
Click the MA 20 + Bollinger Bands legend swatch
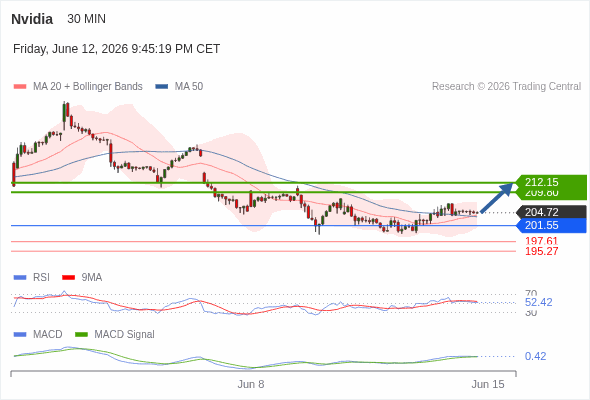[20, 87]
